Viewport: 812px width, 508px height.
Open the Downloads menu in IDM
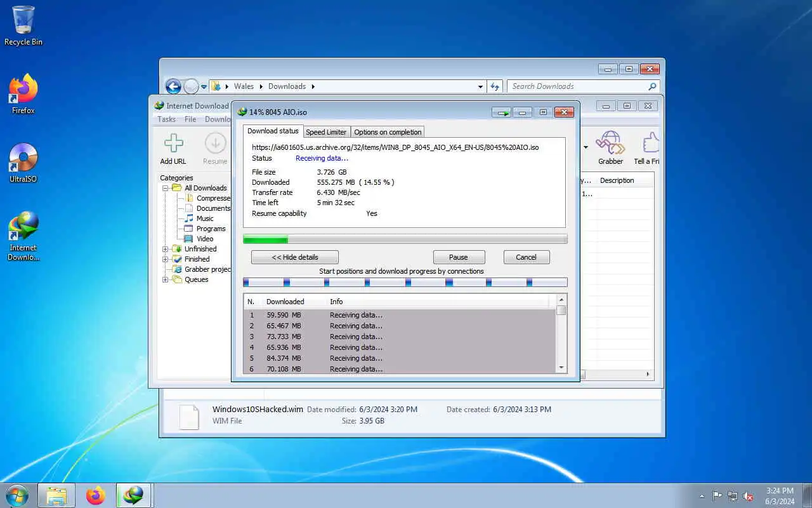[x=218, y=119]
